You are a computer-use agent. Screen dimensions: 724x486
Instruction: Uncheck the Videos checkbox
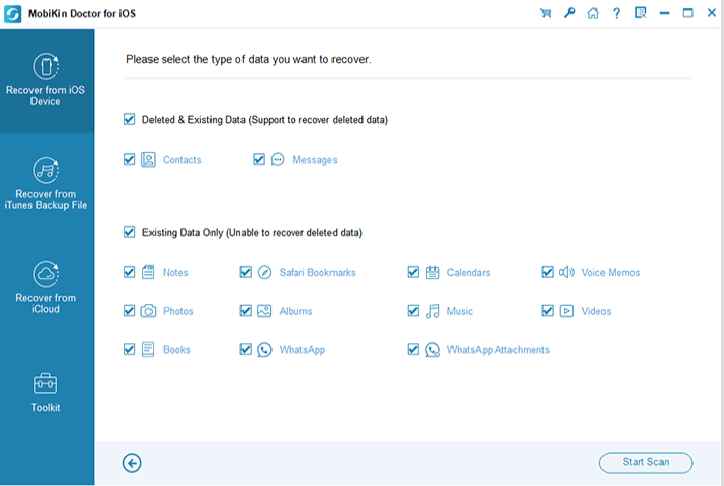[547, 311]
